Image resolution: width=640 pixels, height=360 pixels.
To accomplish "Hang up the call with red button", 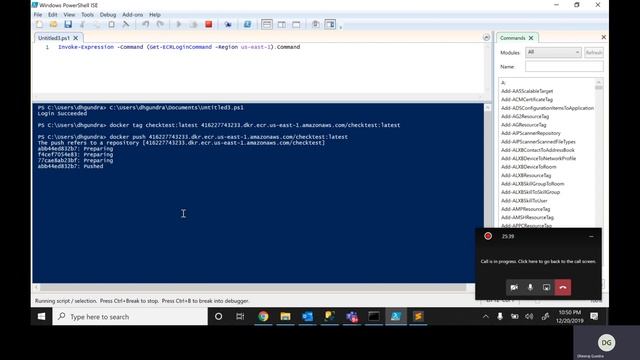I will [x=563, y=287].
